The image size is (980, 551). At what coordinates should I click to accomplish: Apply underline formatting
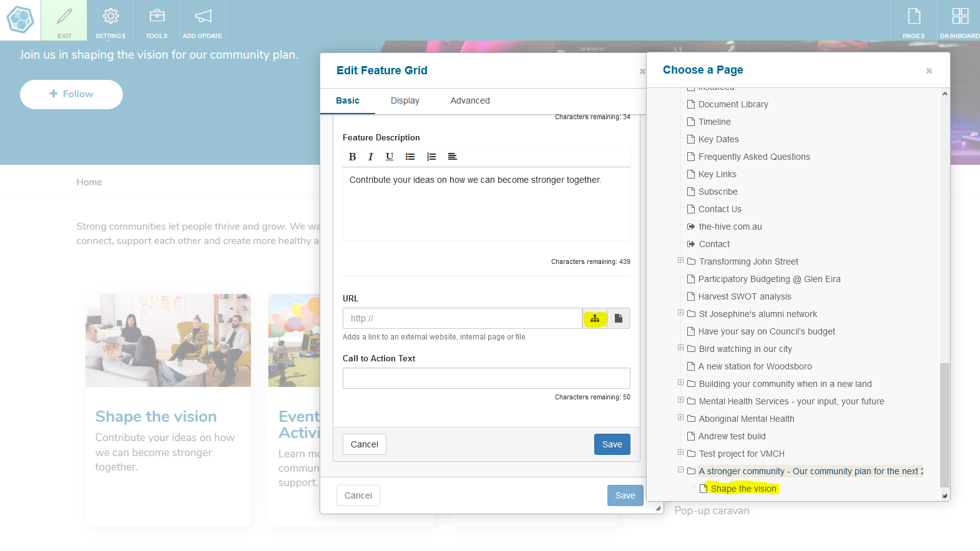(390, 157)
